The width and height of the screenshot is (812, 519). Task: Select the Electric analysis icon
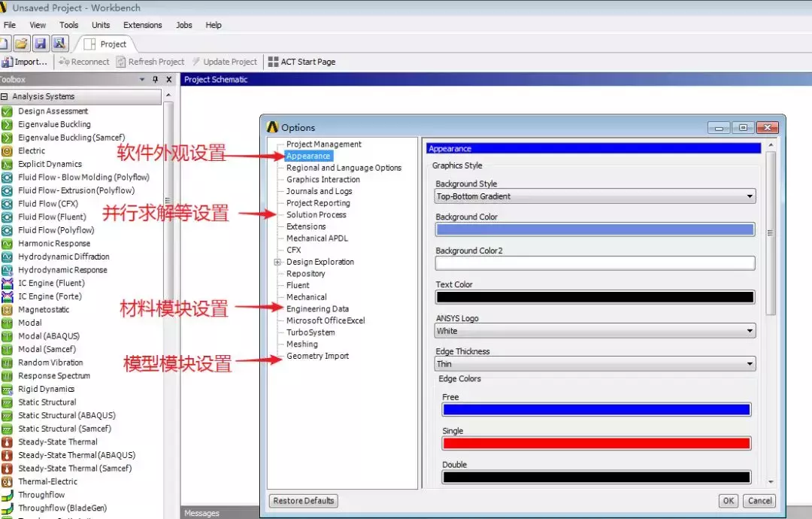click(x=8, y=150)
